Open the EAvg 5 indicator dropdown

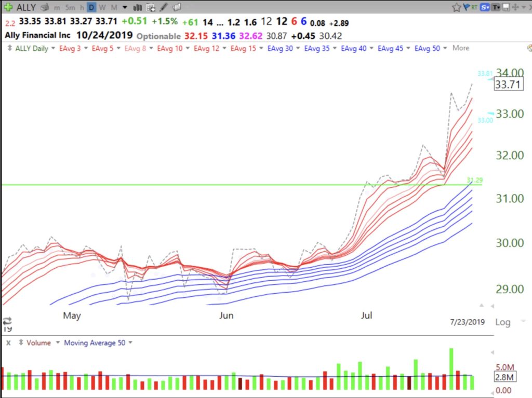[x=118, y=48]
